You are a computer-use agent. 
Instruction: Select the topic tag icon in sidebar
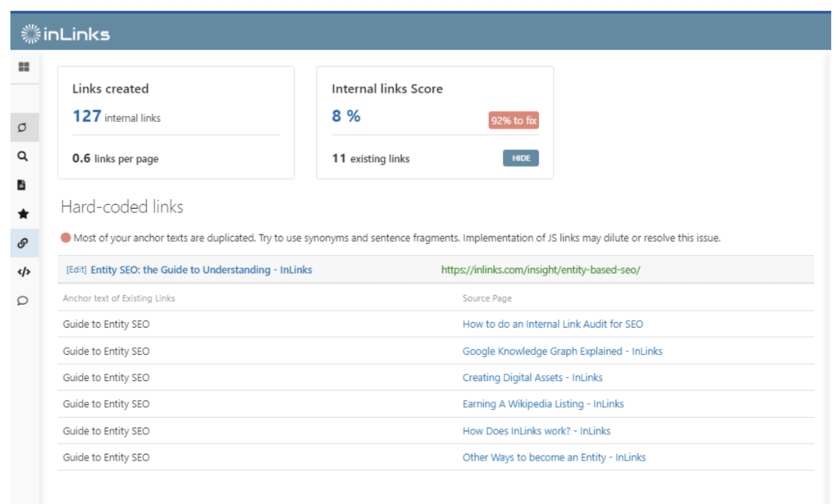(x=22, y=127)
